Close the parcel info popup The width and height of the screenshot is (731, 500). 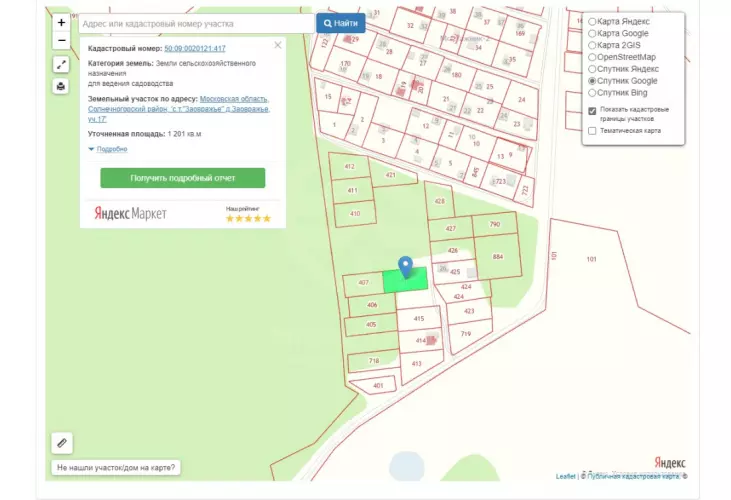click(x=278, y=45)
